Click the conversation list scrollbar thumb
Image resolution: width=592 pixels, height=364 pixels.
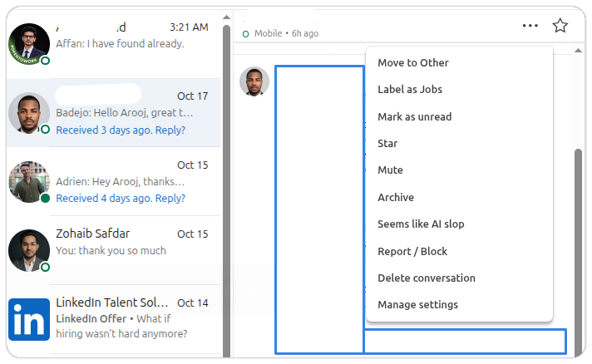(x=226, y=190)
